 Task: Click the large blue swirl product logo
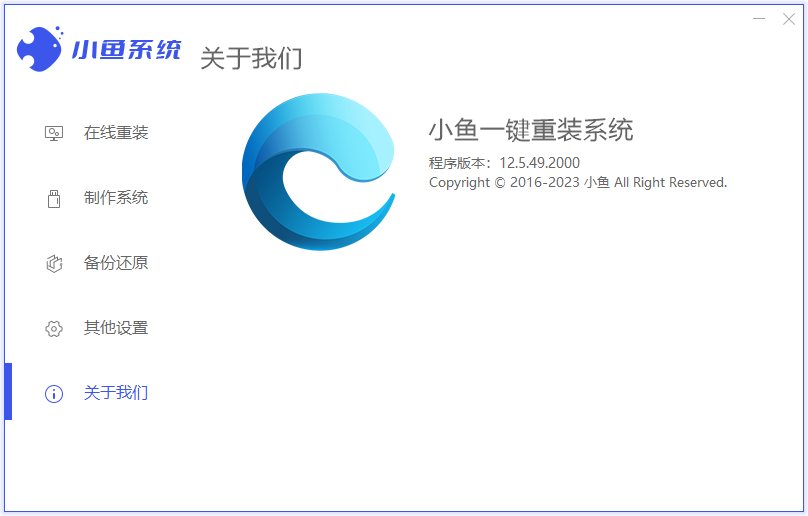[318, 172]
